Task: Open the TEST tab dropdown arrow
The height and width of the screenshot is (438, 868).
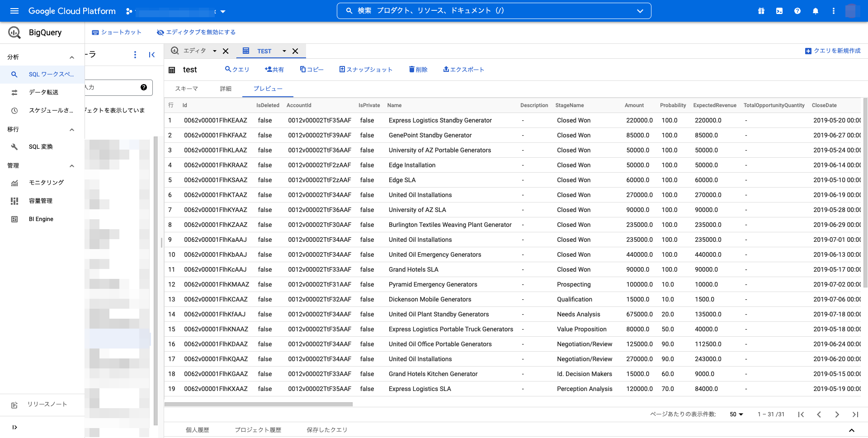Action: point(284,51)
